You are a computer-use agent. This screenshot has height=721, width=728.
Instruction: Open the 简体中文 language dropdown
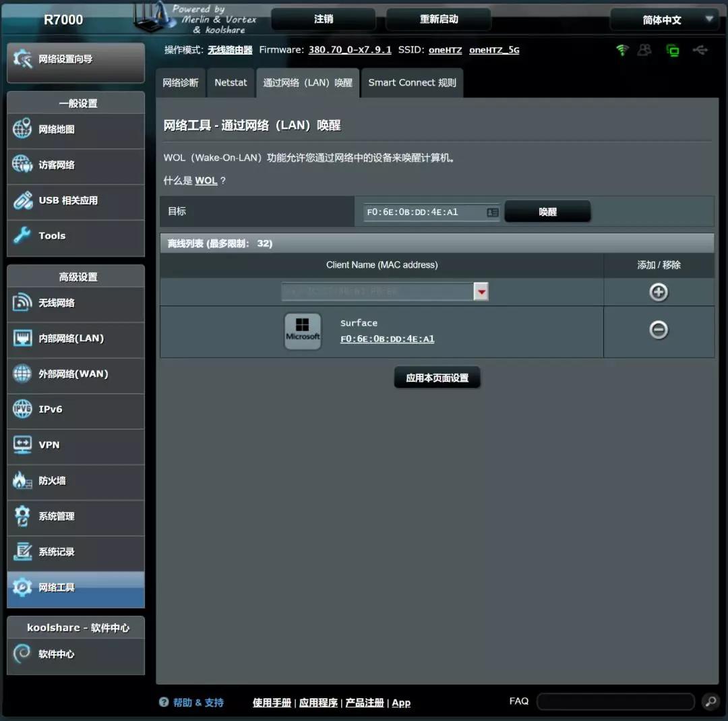[x=663, y=20]
